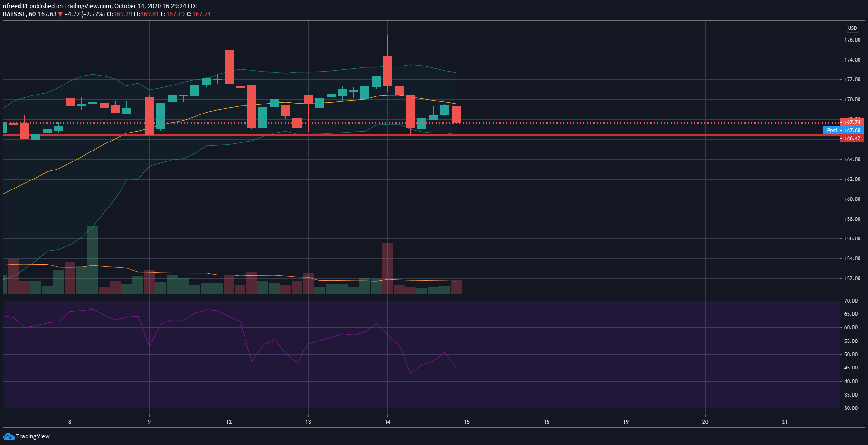Viewport: 868px width, 445px height.
Task: Click the date label 19 on time axis
Action: (x=626, y=422)
